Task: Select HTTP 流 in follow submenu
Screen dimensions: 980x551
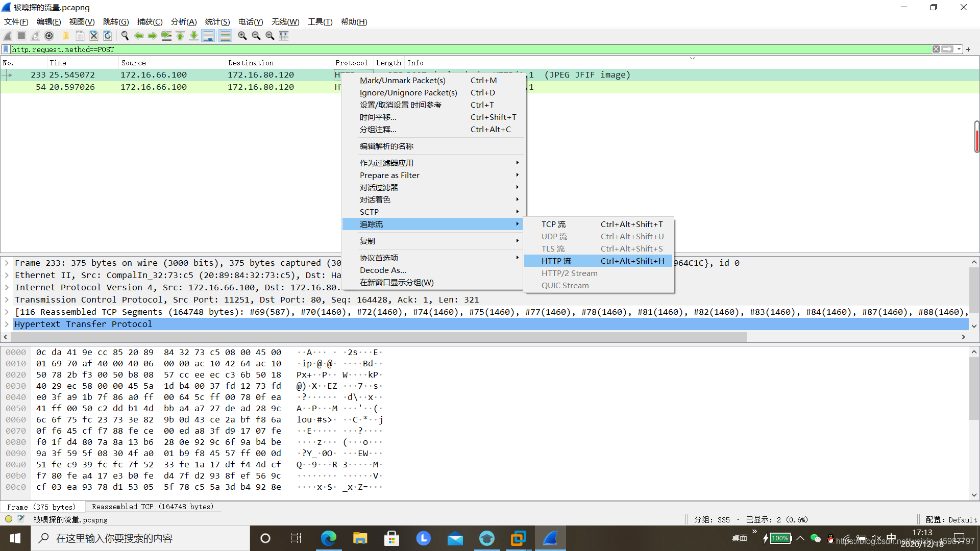Action: (556, 261)
